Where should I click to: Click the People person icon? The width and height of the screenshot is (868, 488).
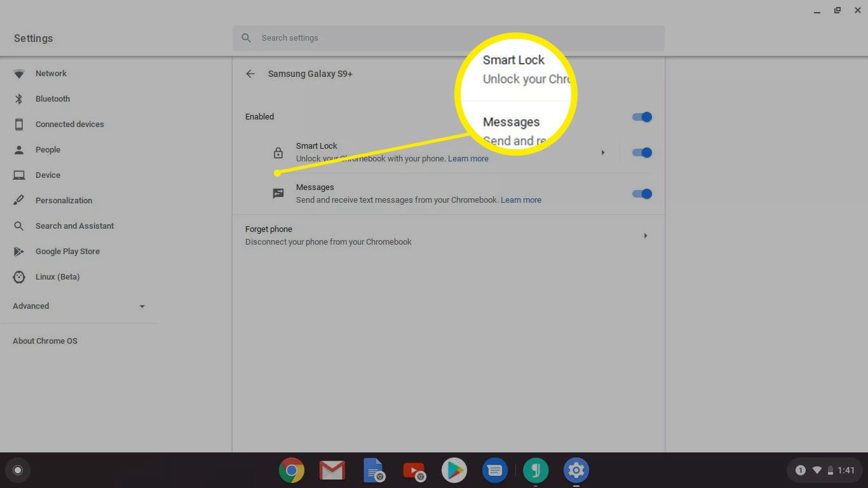point(19,150)
